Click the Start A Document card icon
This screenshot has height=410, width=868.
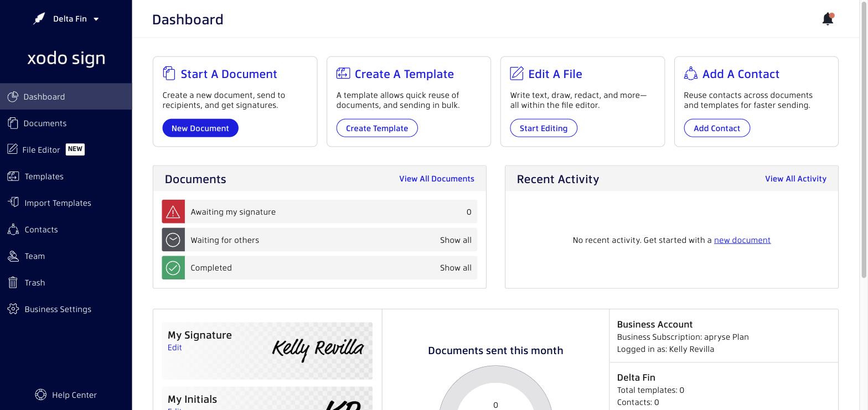pyautogui.click(x=169, y=73)
